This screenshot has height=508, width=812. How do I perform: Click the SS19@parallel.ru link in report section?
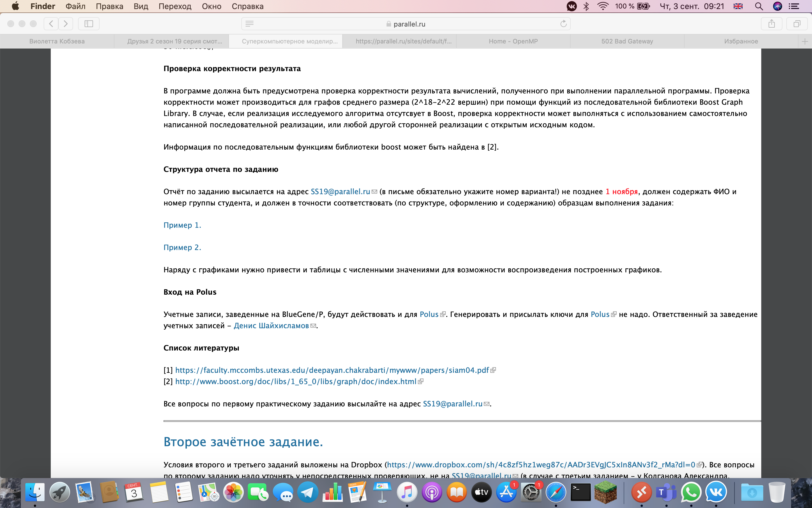(x=340, y=192)
